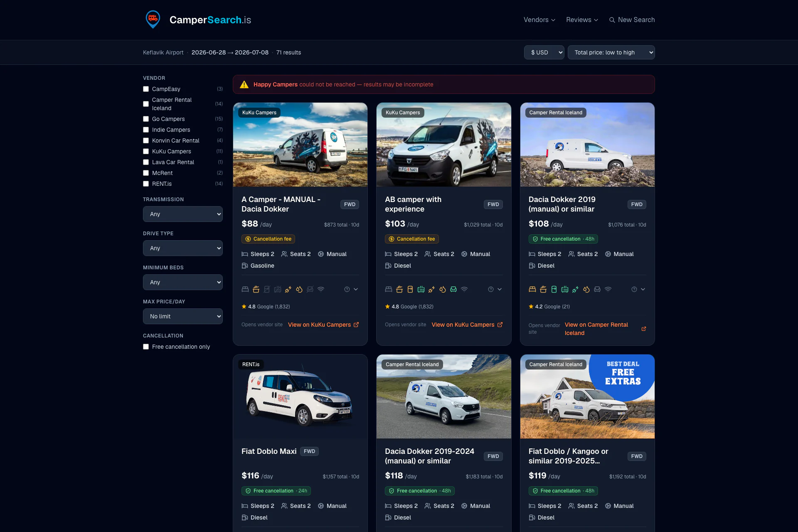Open the Reviews menu
The height and width of the screenshot is (532, 798).
582,20
